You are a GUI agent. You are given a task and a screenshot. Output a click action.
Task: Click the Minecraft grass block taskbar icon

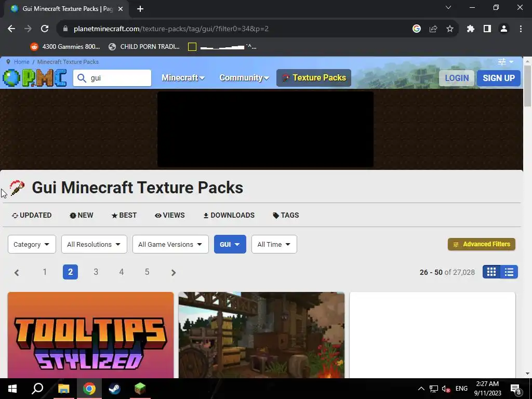point(140,389)
